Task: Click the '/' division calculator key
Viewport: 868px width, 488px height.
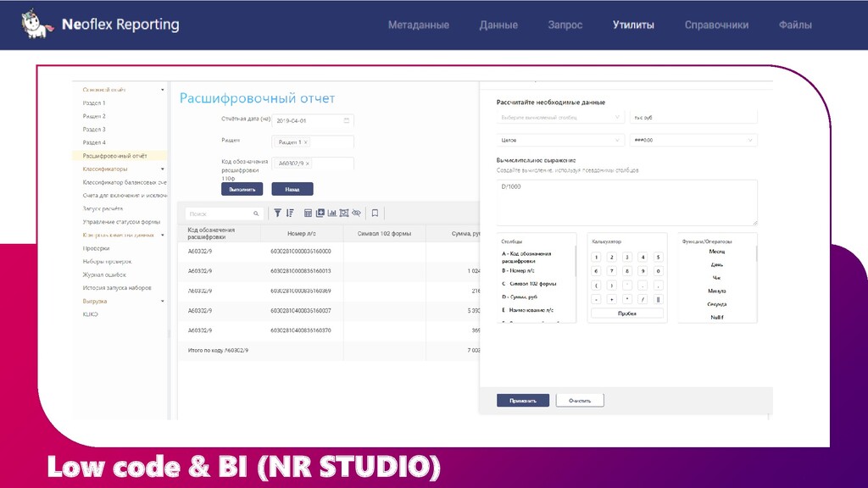Action: coord(643,299)
